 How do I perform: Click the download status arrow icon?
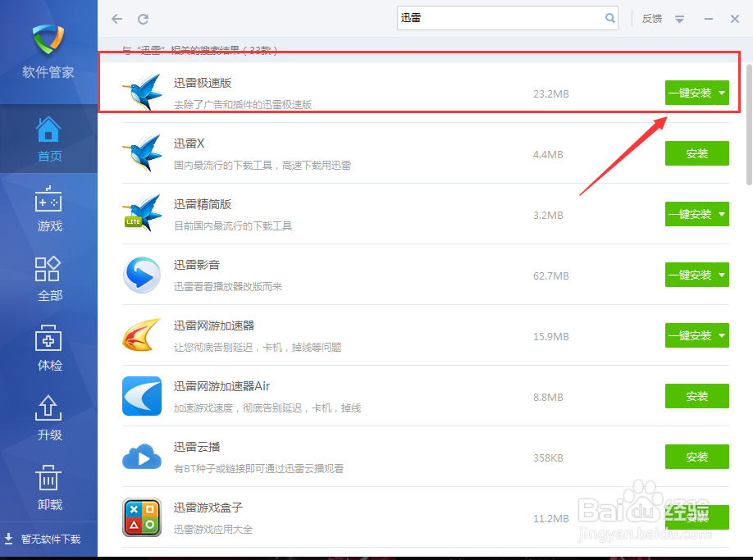[9, 539]
